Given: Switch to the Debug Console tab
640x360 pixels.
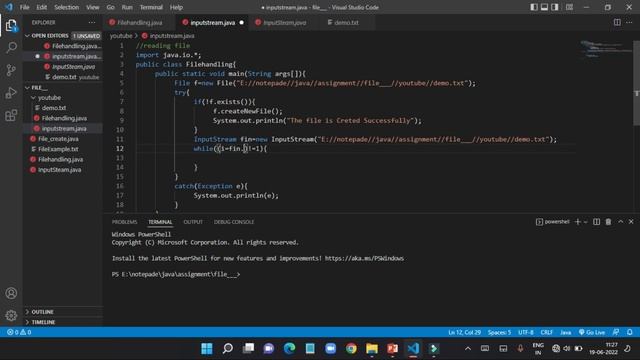Looking at the screenshot, I should click(234, 222).
